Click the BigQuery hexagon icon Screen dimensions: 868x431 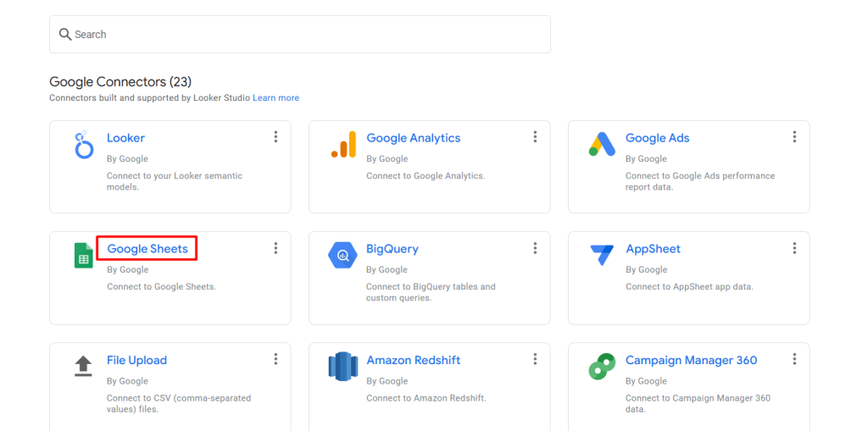342,256
